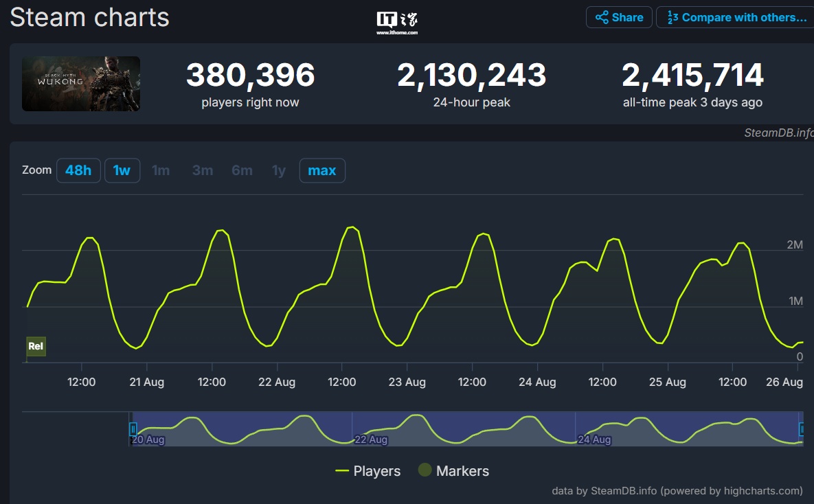The height and width of the screenshot is (504, 814).
Task: Select the 1y zoom option
Action: click(278, 170)
